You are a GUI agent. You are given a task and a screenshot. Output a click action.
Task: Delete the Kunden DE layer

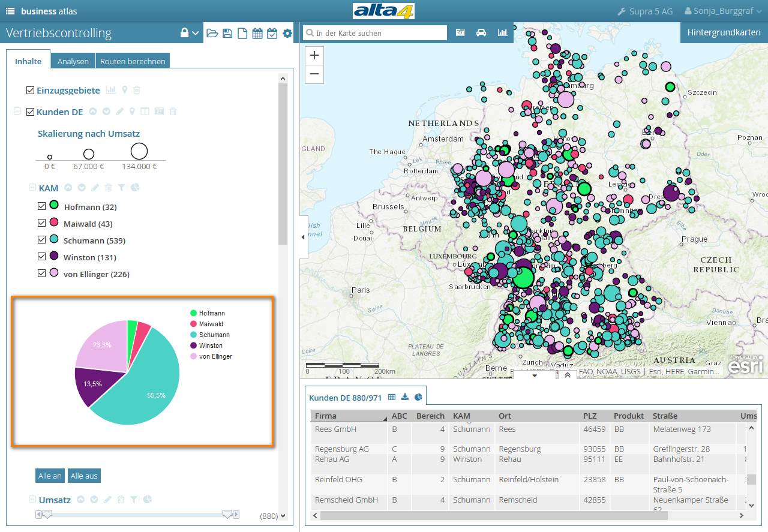point(173,112)
